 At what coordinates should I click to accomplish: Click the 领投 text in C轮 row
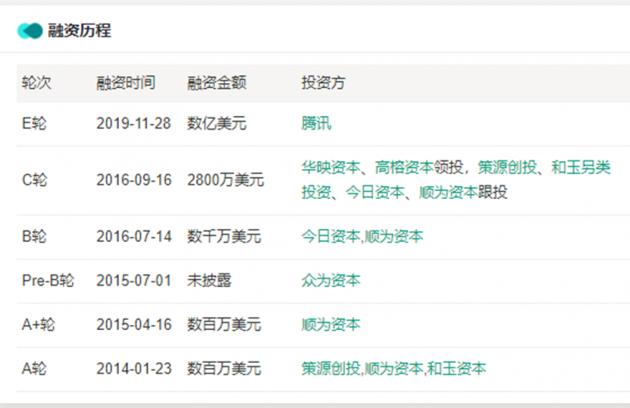448,167
